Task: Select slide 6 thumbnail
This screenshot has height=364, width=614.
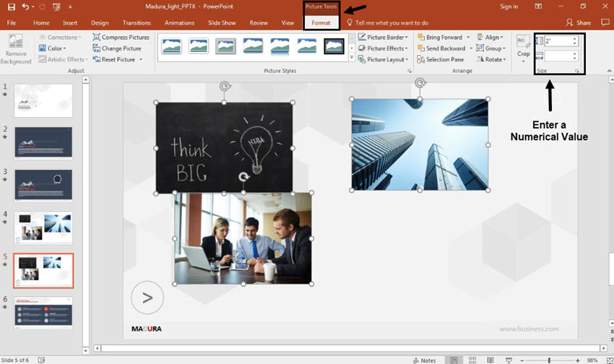Action: (x=43, y=313)
